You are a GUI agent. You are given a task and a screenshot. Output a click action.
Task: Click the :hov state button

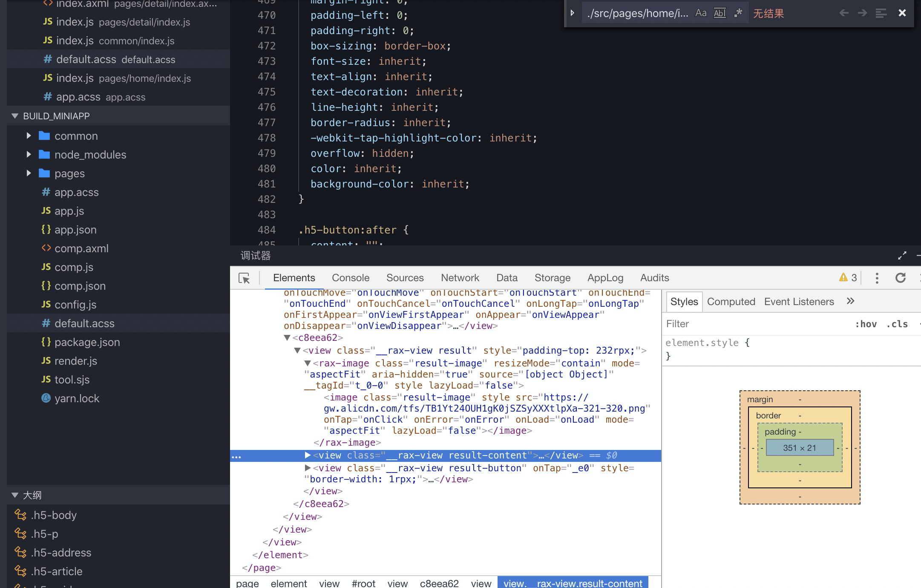point(866,324)
